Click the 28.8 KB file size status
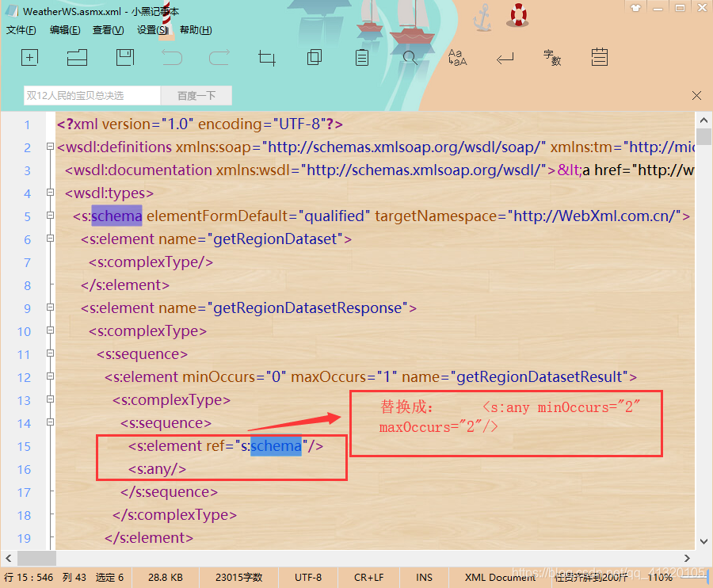This screenshot has width=713, height=588. [x=166, y=578]
